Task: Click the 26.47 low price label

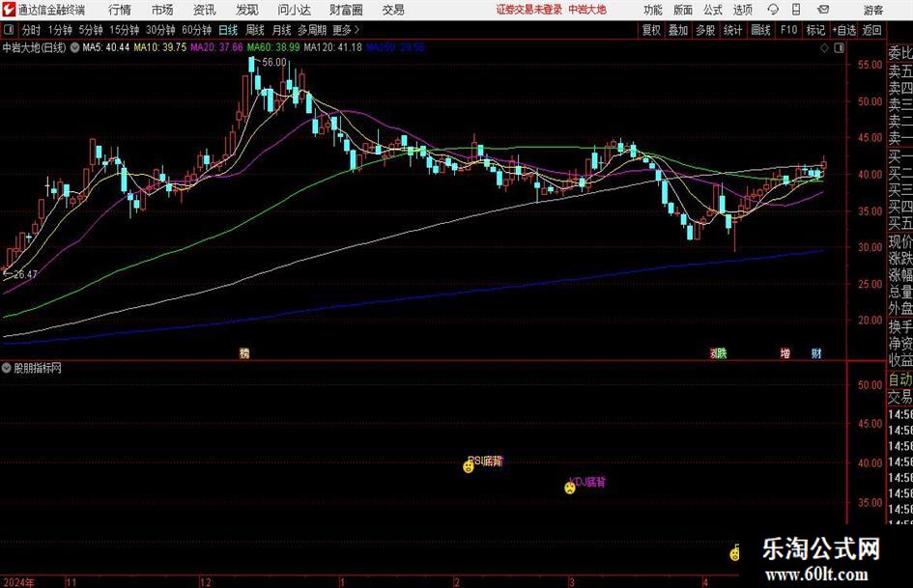Action: pyautogui.click(x=24, y=274)
